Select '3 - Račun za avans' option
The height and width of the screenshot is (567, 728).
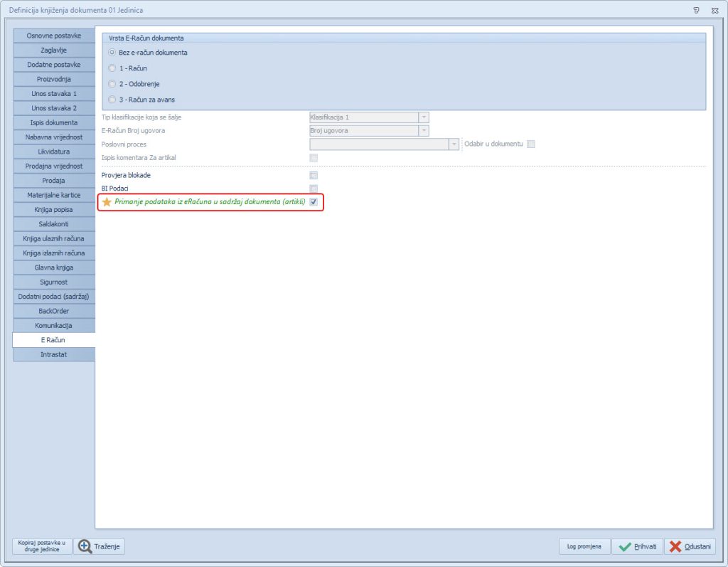click(112, 100)
